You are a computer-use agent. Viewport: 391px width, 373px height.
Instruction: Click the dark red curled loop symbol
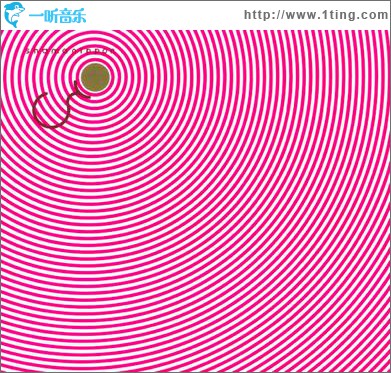click(x=58, y=105)
